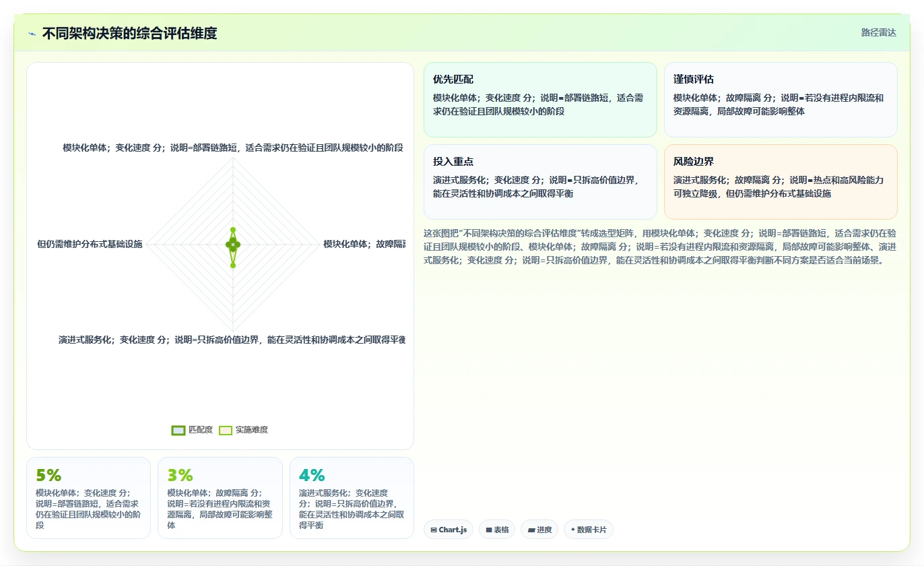Click the 优先匹配 card description text
The image size is (924, 566).
tap(538, 104)
